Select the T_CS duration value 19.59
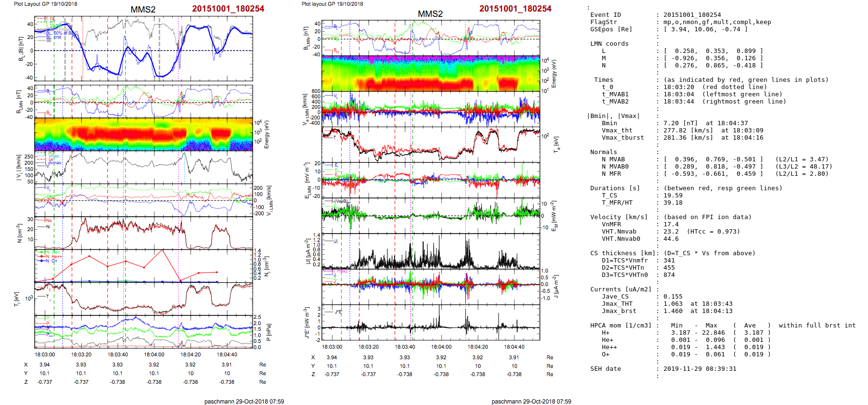The height and width of the screenshot is (405, 868). point(673,196)
